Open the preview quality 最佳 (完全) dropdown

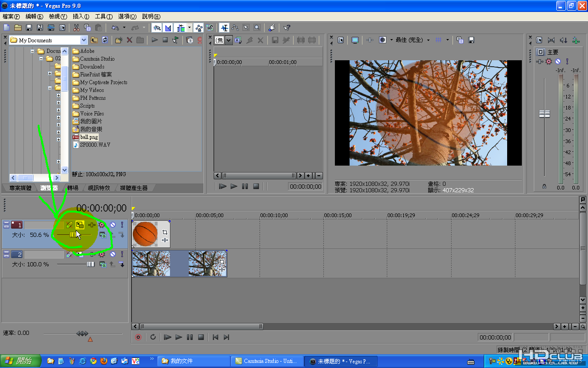pos(428,40)
